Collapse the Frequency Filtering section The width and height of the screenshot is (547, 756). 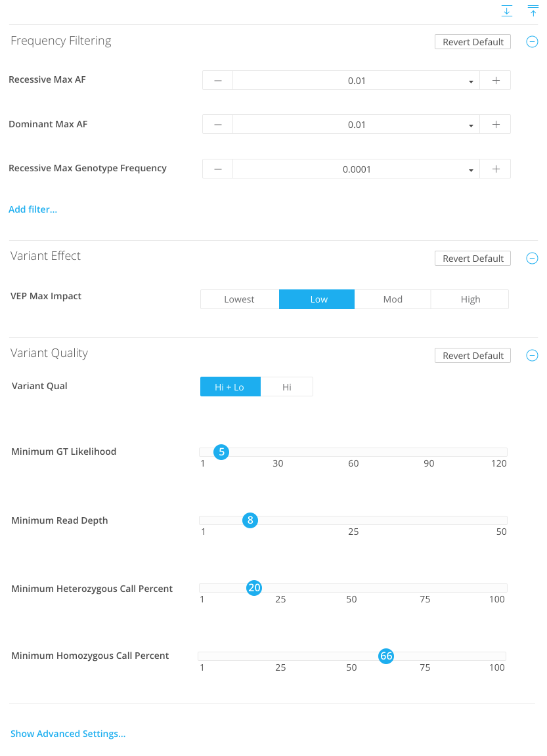[533, 42]
